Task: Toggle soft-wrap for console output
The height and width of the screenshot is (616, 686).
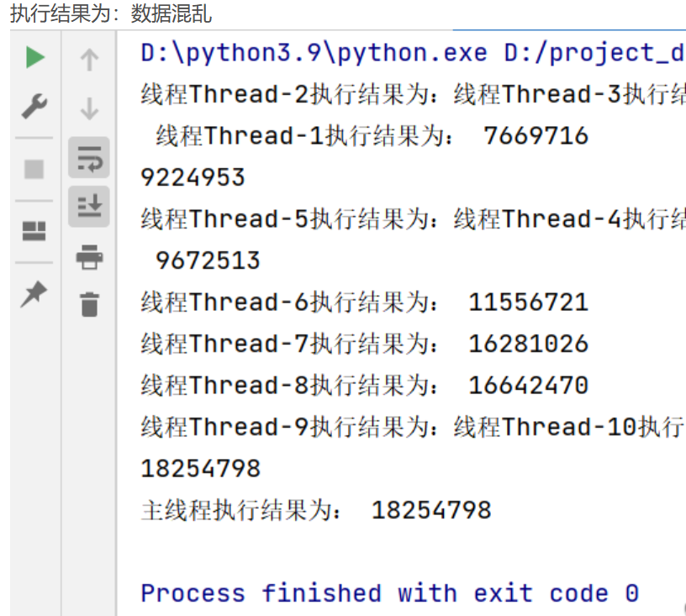Action: point(89,157)
